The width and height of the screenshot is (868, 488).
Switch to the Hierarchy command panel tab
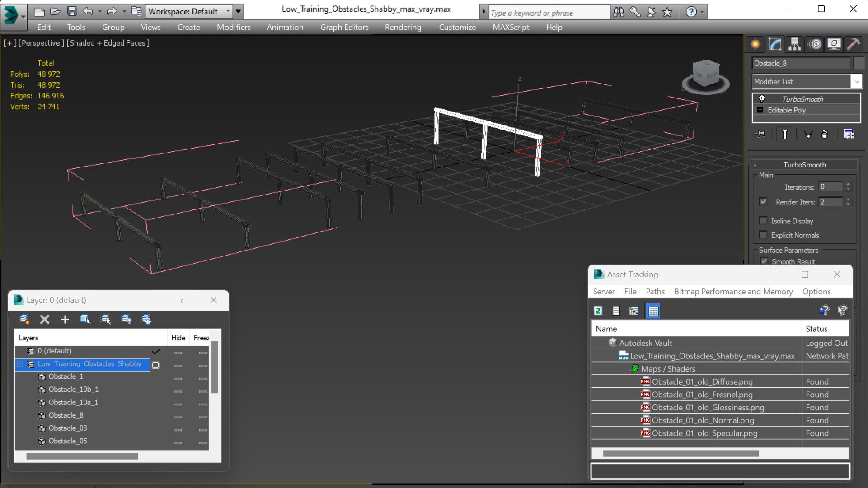click(x=794, y=44)
